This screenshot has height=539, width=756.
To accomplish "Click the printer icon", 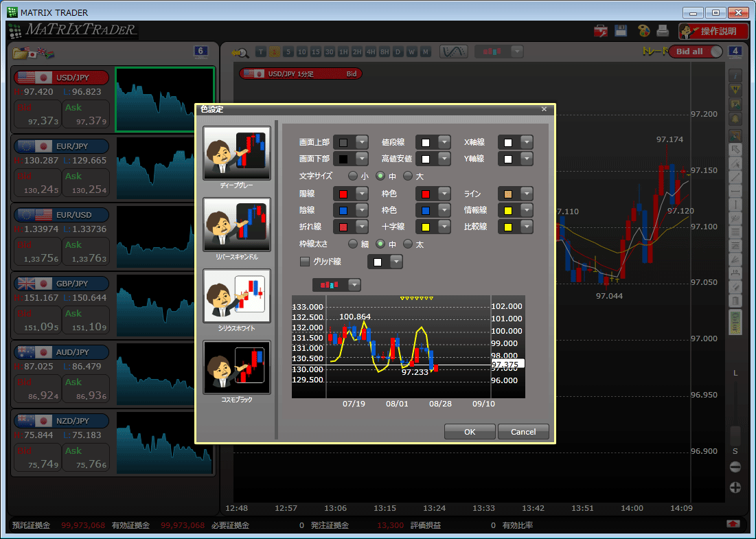I will (x=663, y=31).
